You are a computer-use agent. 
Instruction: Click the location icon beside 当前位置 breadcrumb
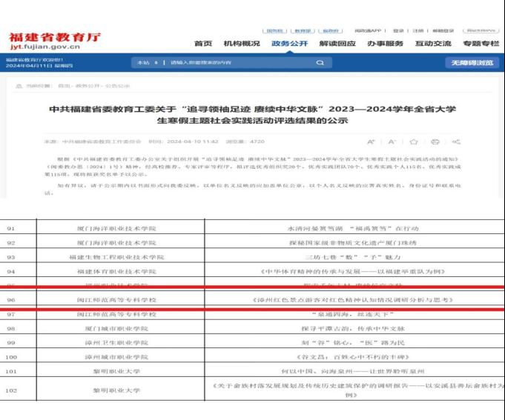pos(19,86)
